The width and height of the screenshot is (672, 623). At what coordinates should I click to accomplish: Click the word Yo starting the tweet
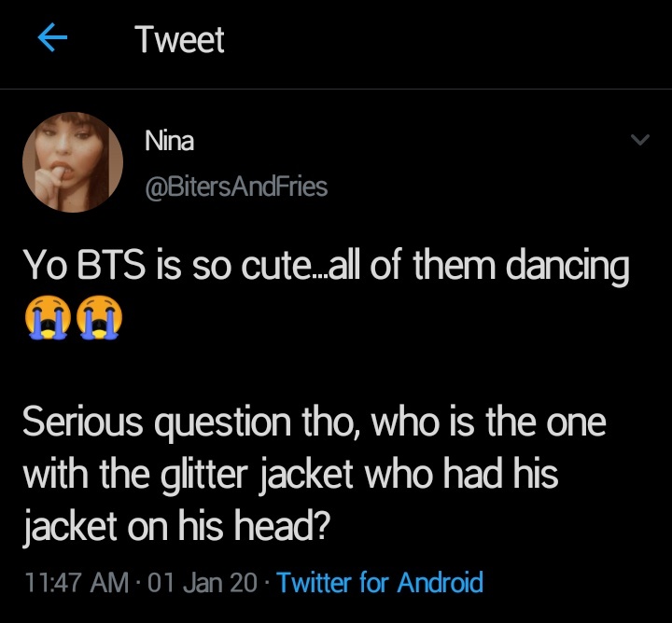(x=41, y=267)
